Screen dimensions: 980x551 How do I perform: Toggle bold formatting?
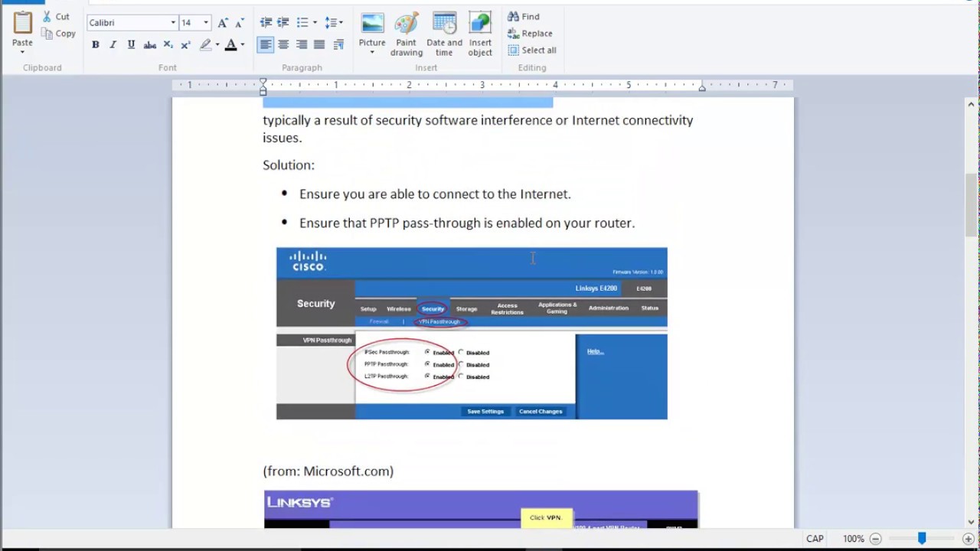pyautogui.click(x=96, y=45)
